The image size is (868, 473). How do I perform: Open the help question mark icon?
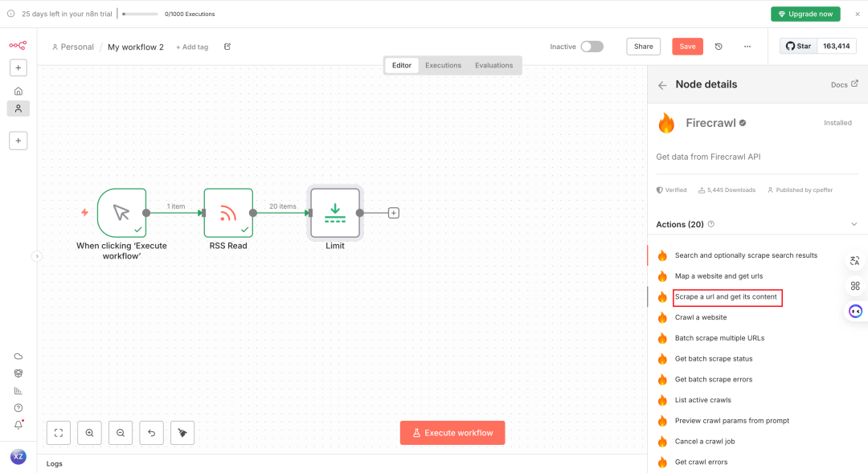(x=18, y=408)
